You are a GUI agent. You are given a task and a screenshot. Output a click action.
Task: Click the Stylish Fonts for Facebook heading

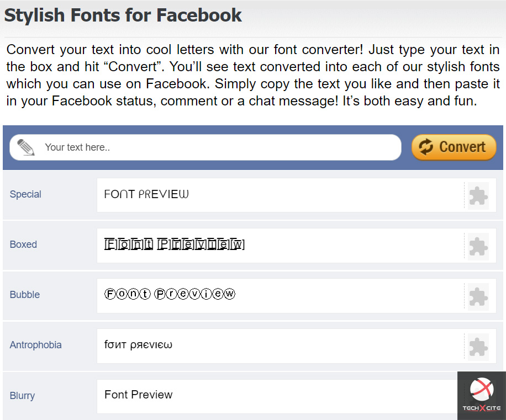click(x=123, y=15)
